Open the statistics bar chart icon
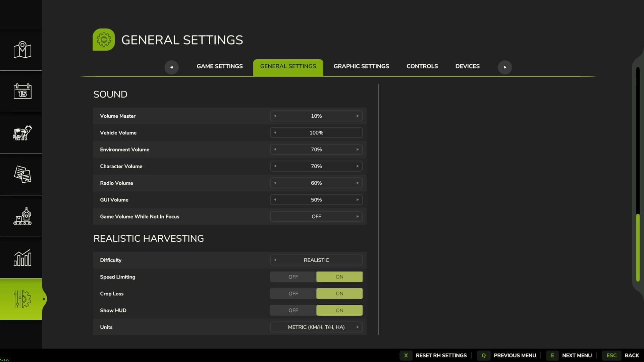Image resolution: width=644 pixels, height=362 pixels. point(22,257)
